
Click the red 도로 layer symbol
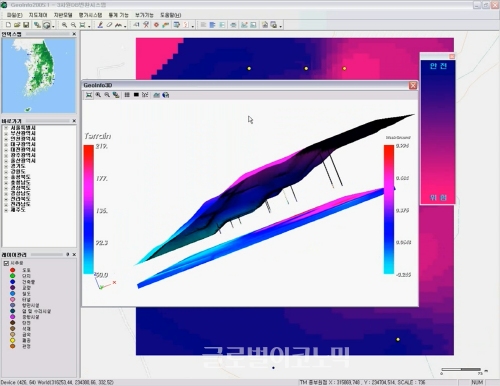click(12, 270)
